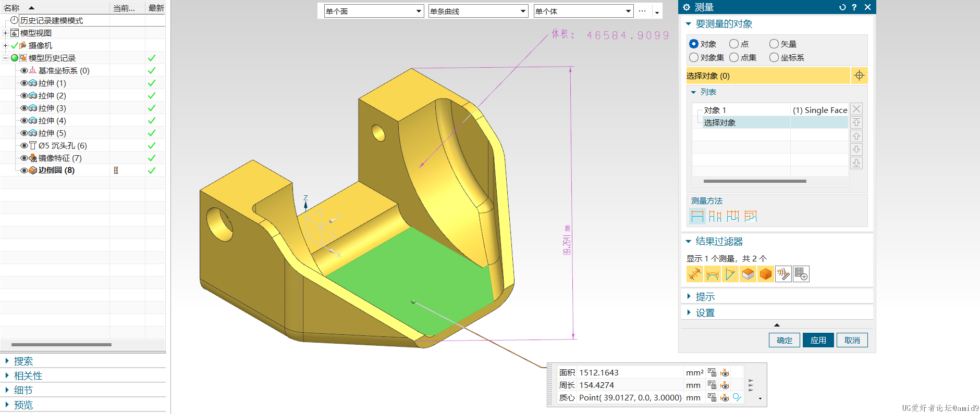The height and width of the screenshot is (414, 980).
Task: Expand the 搜索 panel
Action: [x=7, y=361]
